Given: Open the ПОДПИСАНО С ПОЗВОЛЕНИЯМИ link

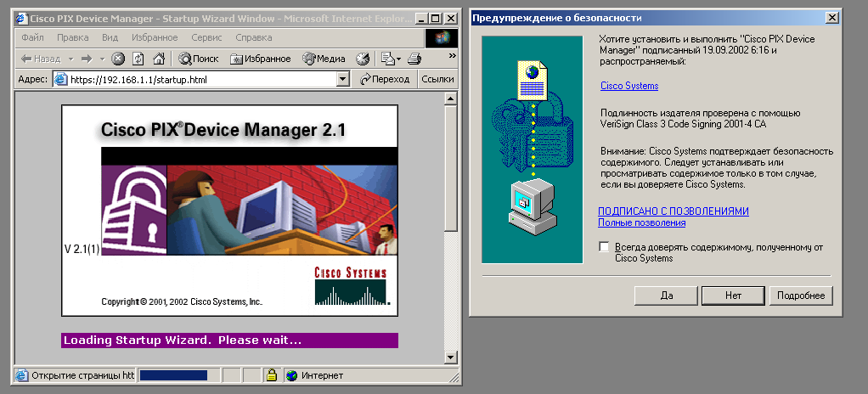Looking at the screenshot, I should [674, 211].
